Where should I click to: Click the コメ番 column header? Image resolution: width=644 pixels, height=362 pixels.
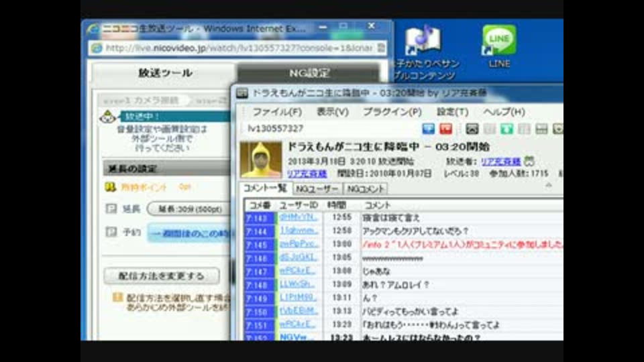[x=260, y=205]
